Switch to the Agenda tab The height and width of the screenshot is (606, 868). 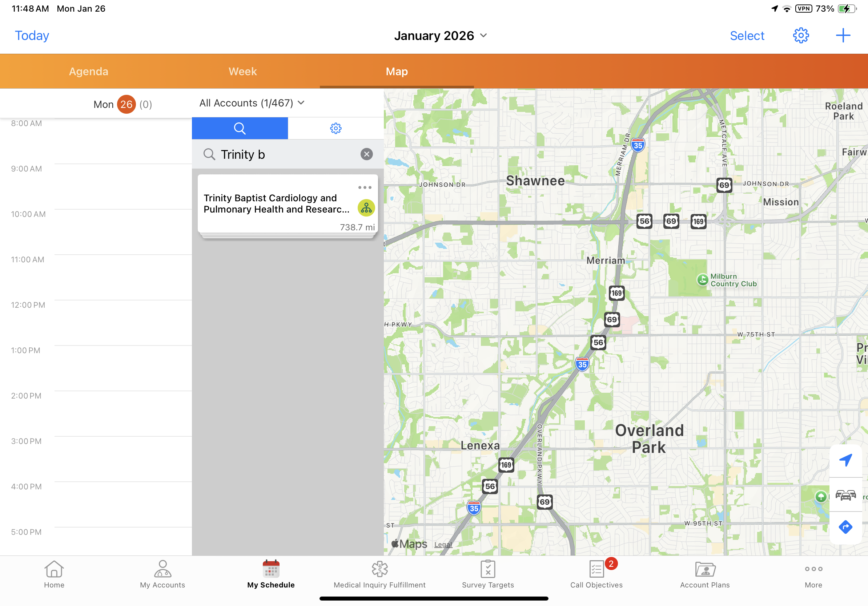[x=88, y=72]
